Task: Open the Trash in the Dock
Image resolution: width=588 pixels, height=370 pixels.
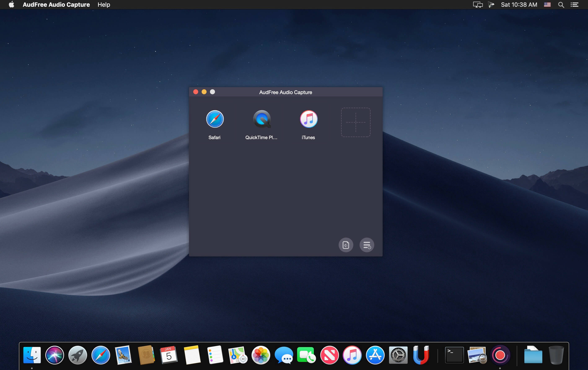Action: tap(556, 355)
